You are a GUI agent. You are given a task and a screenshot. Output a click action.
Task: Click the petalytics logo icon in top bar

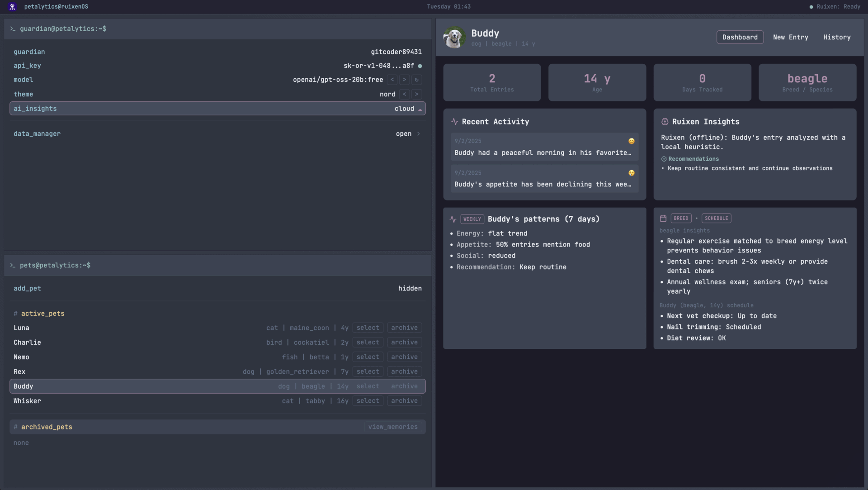(x=12, y=7)
